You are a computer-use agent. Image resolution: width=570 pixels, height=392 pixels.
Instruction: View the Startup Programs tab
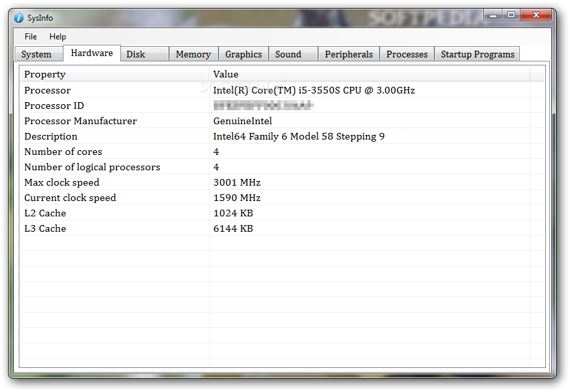pyautogui.click(x=477, y=54)
